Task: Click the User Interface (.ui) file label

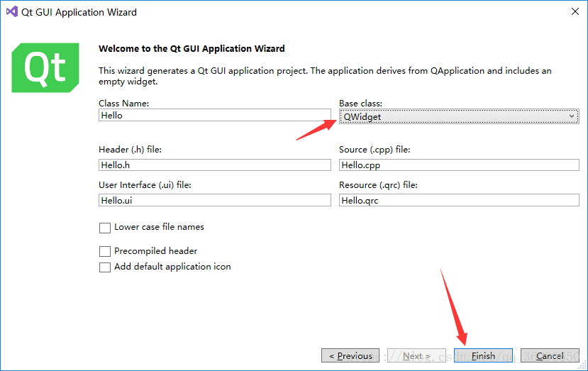Action: 145,185
